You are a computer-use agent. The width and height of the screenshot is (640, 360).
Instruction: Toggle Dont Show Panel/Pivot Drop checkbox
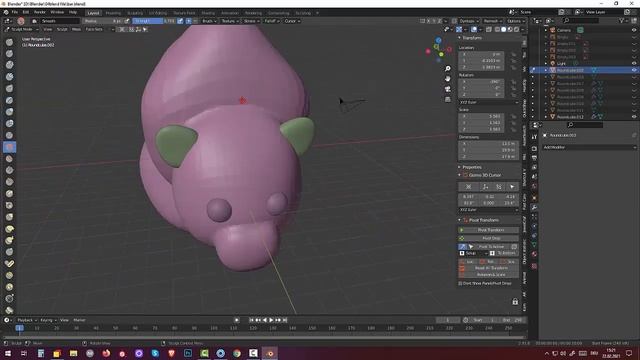pyautogui.click(x=460, y=283)
